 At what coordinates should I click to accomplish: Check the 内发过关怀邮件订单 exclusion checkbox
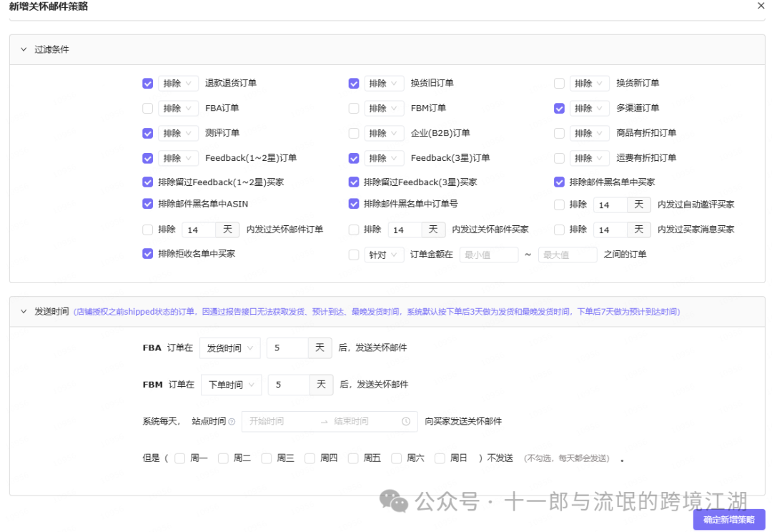coord(148,230)
